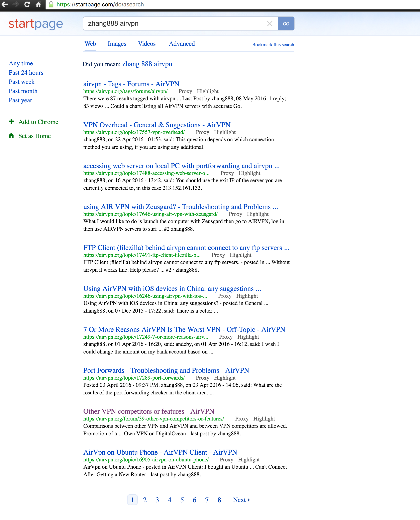Click Highlight for VPN Overhead result
The image size is (420, 520).
[225, 132]
